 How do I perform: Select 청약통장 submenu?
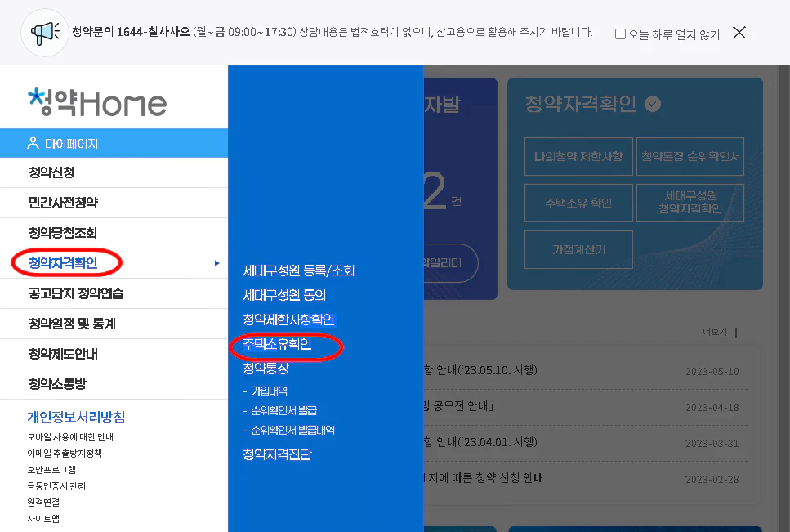point(266,369)
